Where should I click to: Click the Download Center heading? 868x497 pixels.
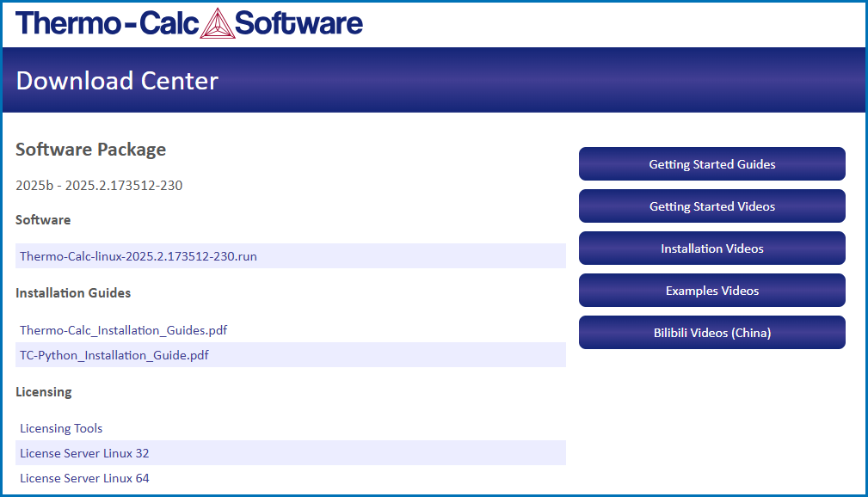pyautogui.click(x=117, y=81)
